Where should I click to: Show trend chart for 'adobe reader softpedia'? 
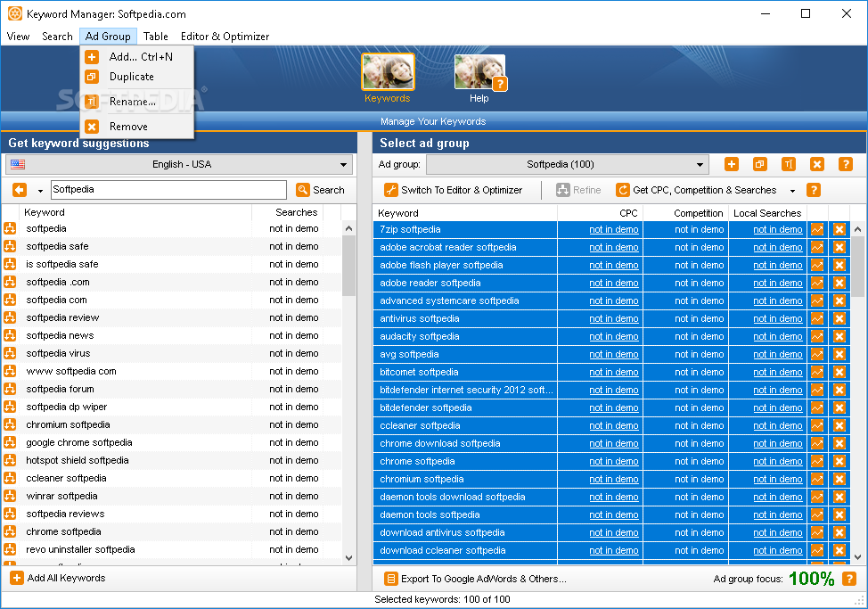[x=817, y=283]
